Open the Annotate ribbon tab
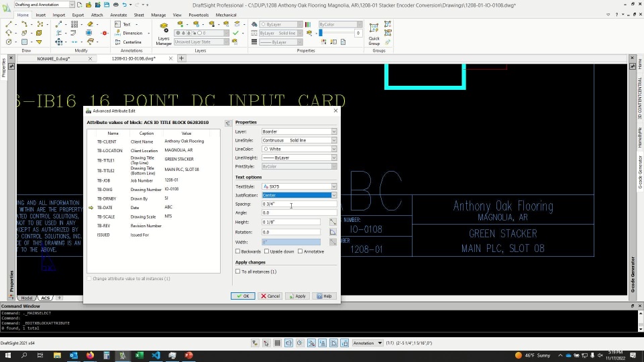Screen dimensions: 644x362 (118, 15)
